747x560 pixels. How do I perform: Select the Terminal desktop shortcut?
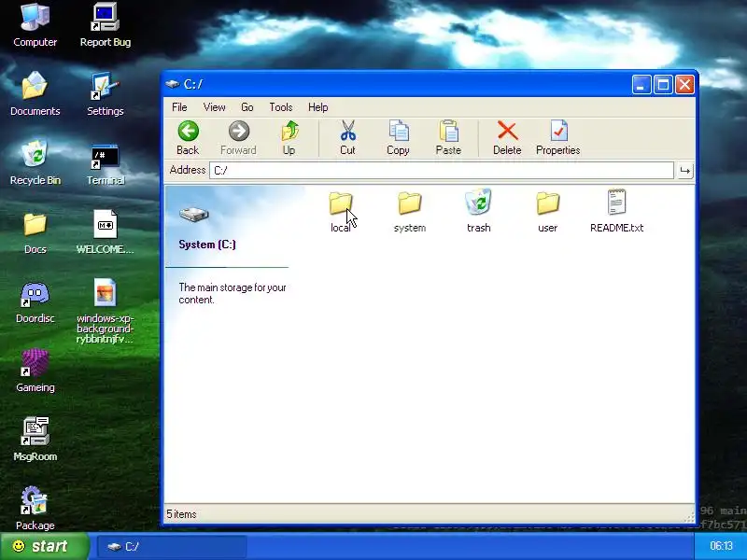click(x=106, y=163)
